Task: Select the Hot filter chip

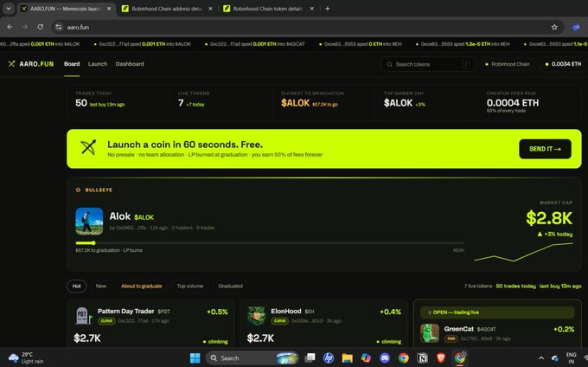Action: [x=76, y=286]
